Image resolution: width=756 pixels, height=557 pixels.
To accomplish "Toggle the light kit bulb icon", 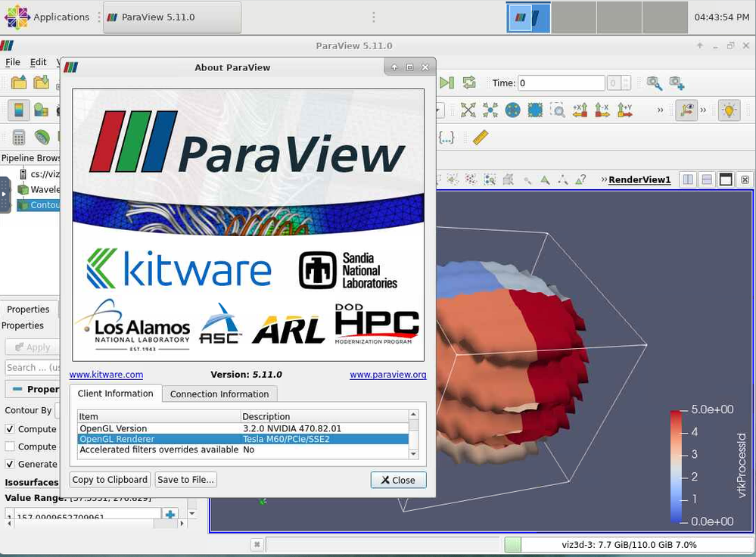I will pyautogui.click(x=729, y=110).
